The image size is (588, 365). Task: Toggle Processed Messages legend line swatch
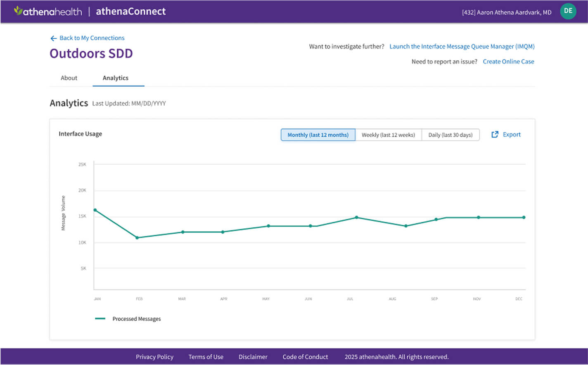coord(100,319)
